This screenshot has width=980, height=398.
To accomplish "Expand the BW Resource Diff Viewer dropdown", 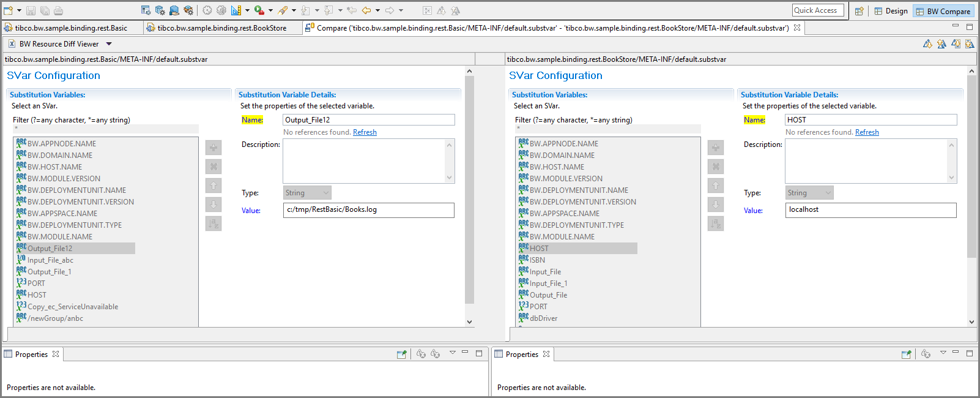I will 109,44.
